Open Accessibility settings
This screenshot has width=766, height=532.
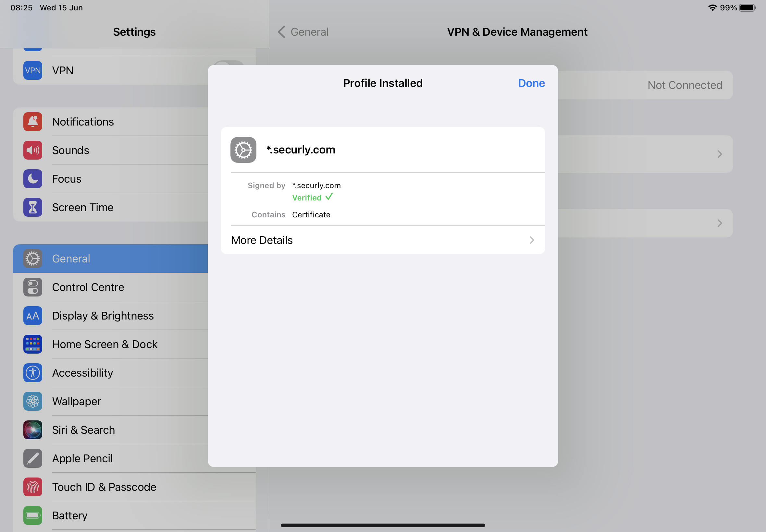(110, 373)
